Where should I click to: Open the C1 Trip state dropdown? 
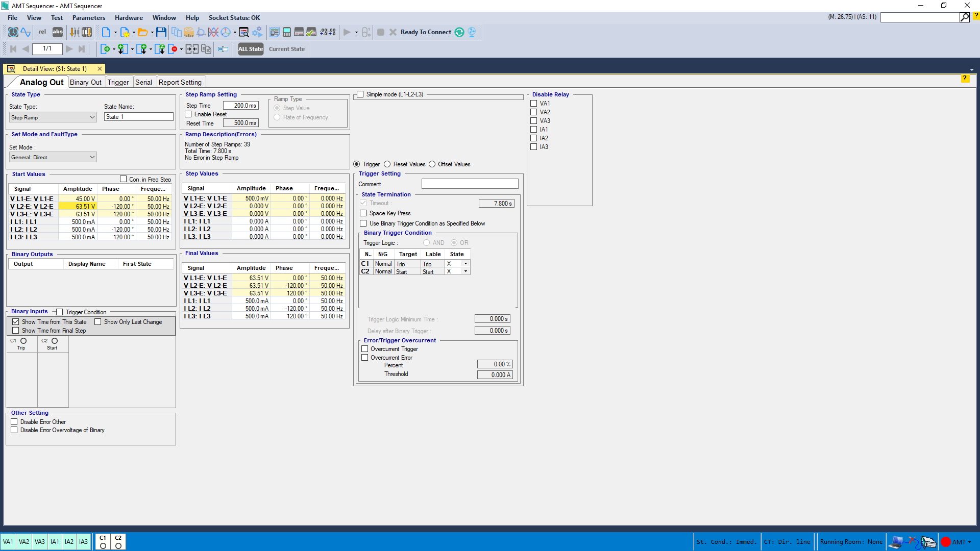(x=465, y=264)
